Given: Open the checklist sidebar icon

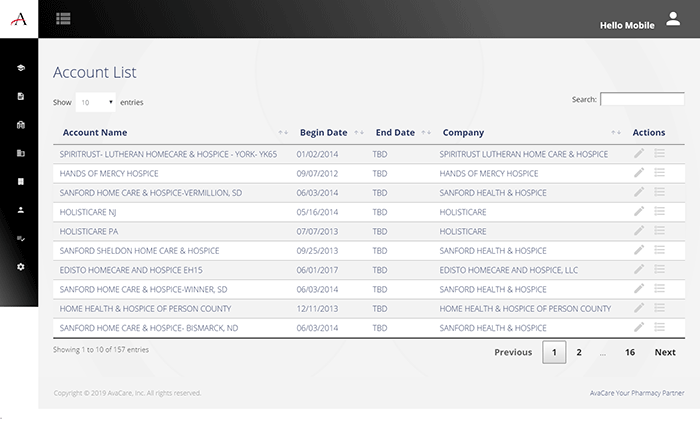Looking at the screenshot, I should 21,238.
